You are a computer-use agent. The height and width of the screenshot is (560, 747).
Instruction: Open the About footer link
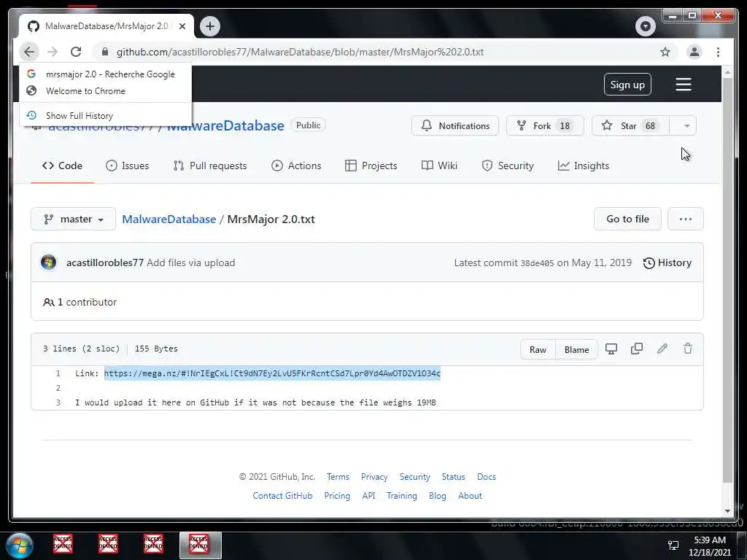(x=470, y=496)
